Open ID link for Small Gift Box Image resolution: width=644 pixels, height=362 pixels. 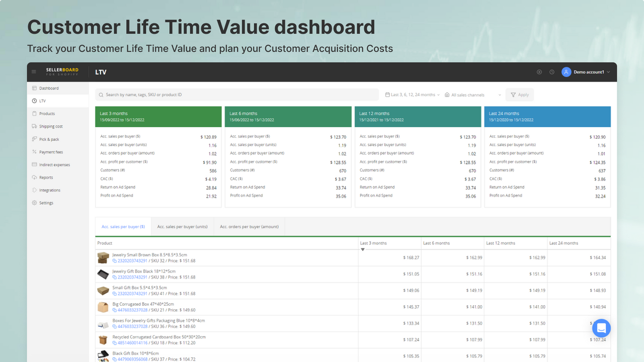(x=132, y=294)
